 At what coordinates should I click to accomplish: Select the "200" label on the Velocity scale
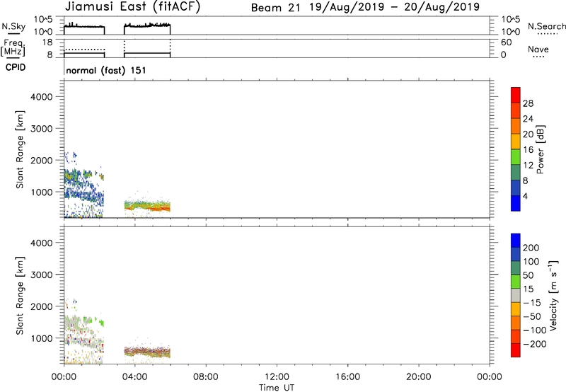pyautogui.click(x=531, y=248)
